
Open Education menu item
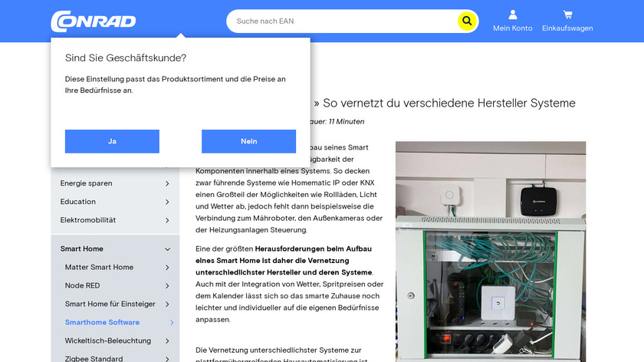[x=77, y=202]
